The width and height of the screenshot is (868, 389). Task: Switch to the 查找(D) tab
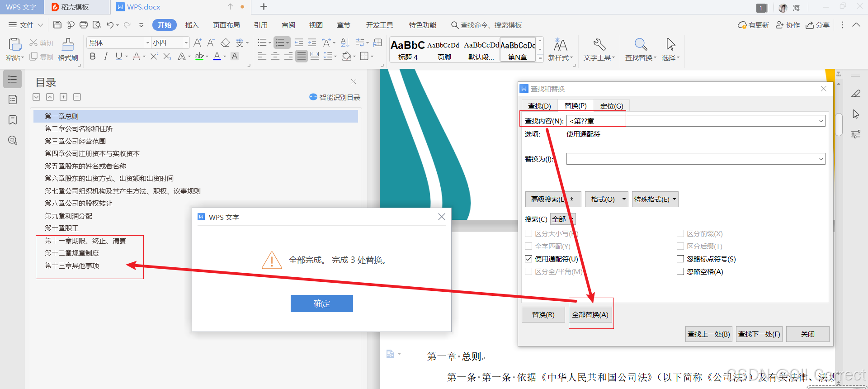point(539,106)
